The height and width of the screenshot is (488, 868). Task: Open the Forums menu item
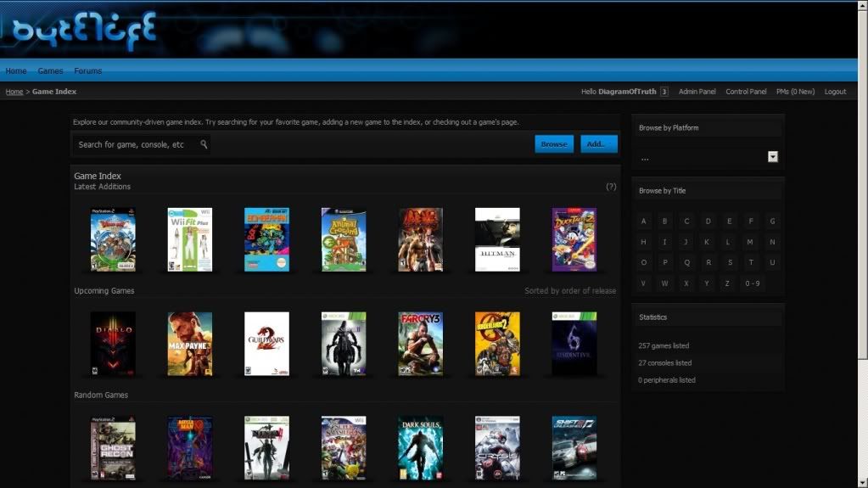coord(88,71)
